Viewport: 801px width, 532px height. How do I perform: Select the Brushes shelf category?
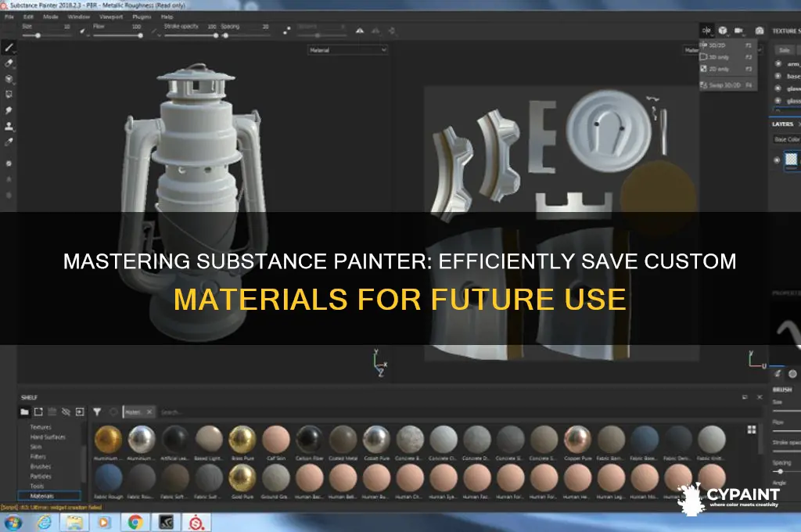point(41,466)
